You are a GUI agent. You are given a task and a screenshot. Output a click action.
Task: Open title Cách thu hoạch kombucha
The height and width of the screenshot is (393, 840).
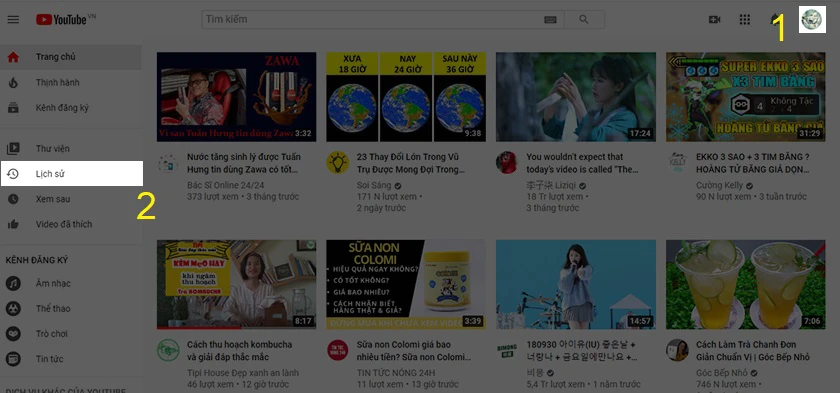tap(239, 351)
